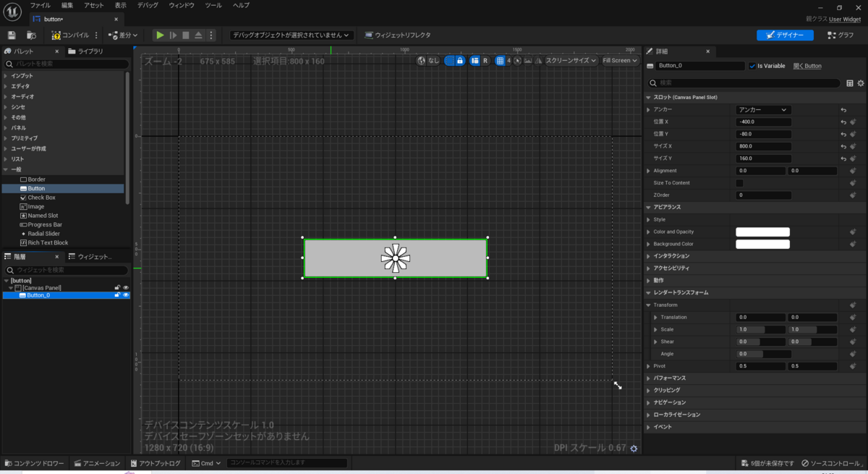Open the デバッグ menu
868x474 pixels.
coord(148,5)
